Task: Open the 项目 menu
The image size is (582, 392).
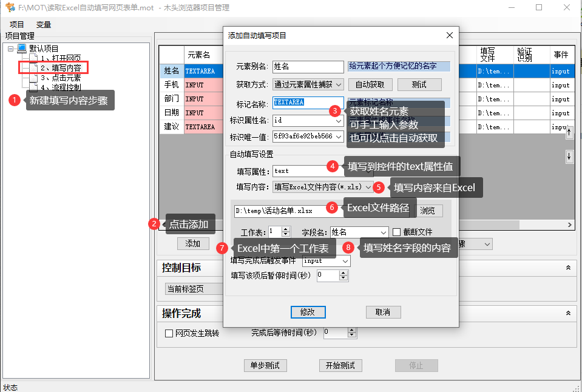Action: [17, 24]
